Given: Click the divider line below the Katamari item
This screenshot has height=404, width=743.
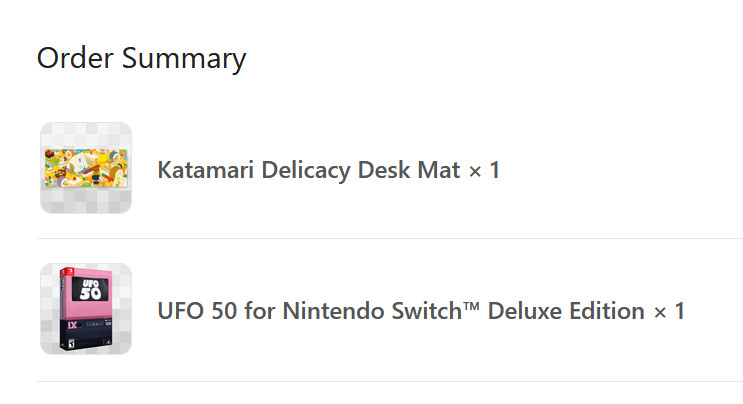Looking at the screenshot, I should (390, 239).
